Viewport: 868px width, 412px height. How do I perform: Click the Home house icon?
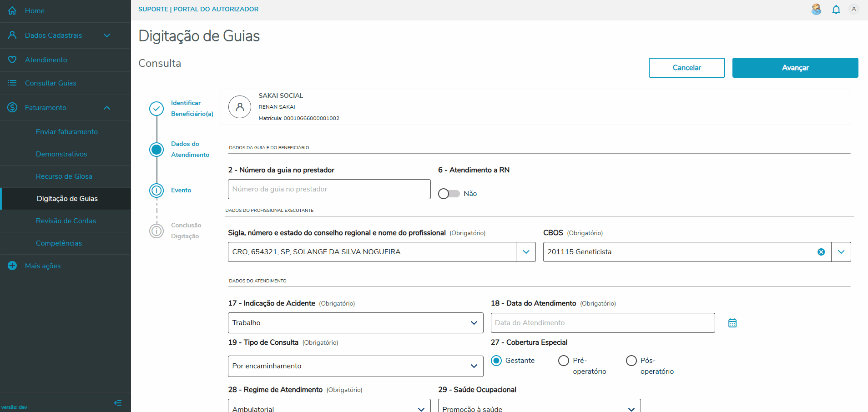tap(12, 10)
